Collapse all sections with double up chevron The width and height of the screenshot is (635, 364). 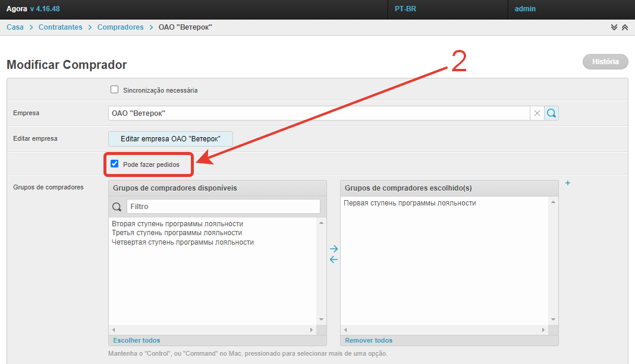click(x=624, y=27)
